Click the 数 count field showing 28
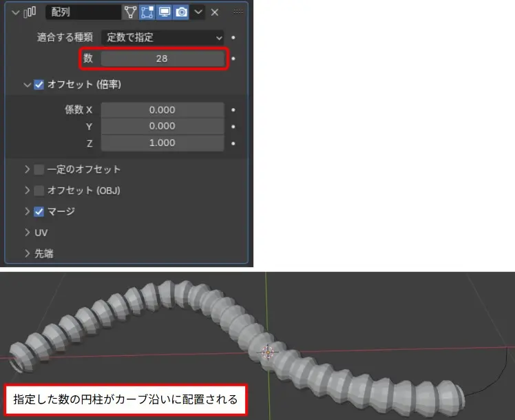The image size is (515, 420). tap(162, 59)
